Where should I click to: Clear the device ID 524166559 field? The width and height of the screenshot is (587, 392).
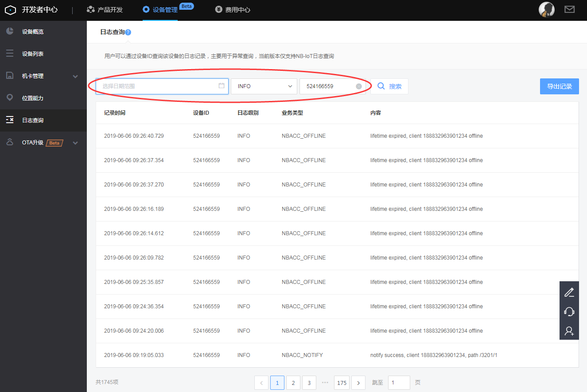point(359,86)
